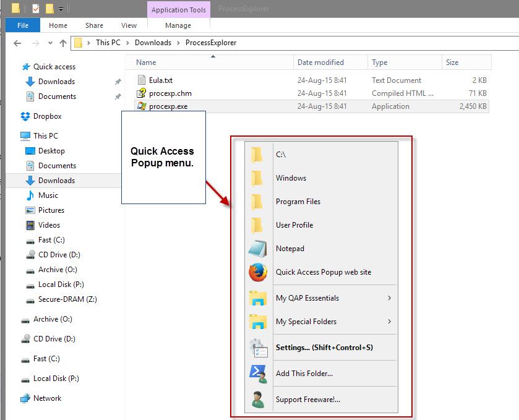Image resolution: width=519 pixels, height=420 pixels.
Task: Open Desktop under This PC
Action: pos(51,150)
